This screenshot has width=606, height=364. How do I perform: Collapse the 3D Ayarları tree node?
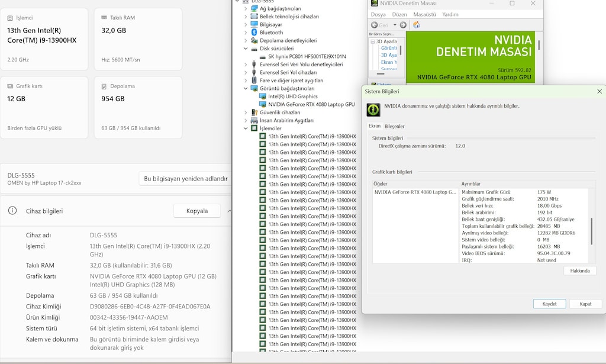click(x=373, y=41)
